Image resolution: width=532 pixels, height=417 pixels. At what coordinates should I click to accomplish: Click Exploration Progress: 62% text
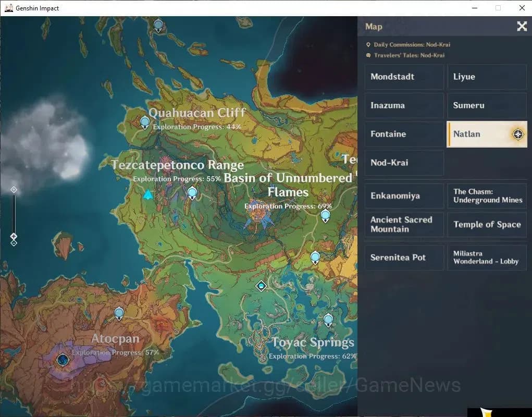(313, 356)
